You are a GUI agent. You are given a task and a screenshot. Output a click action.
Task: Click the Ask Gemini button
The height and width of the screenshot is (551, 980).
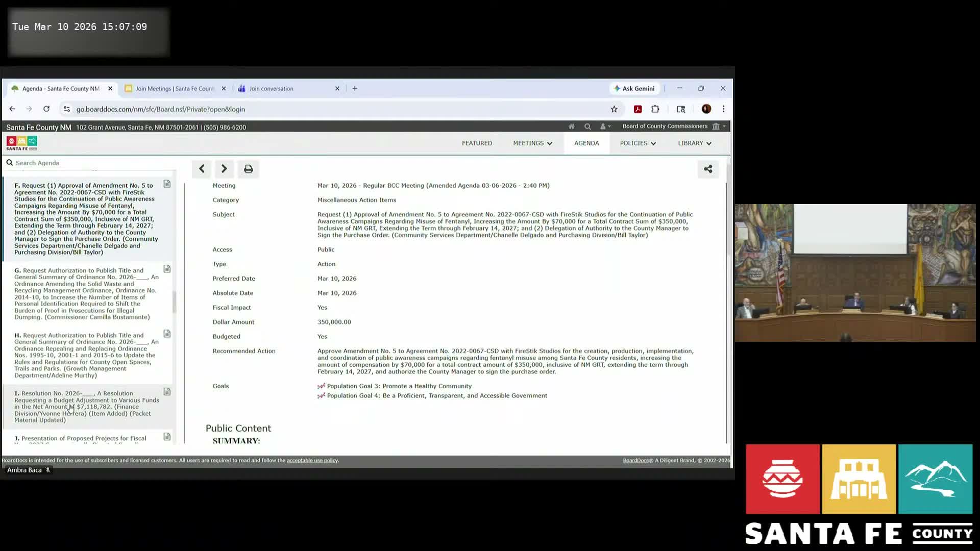pos(634,89)
